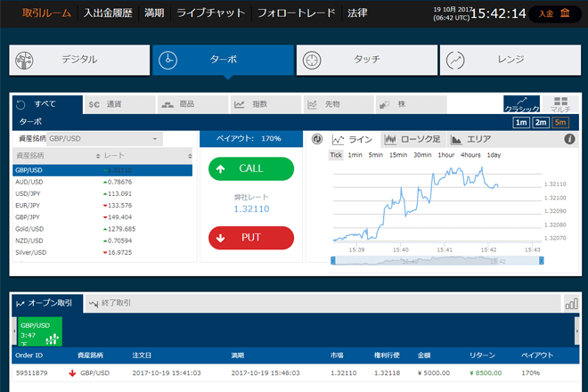
Task: Open the 法律 menu item
Action: (x=357, y=13)
